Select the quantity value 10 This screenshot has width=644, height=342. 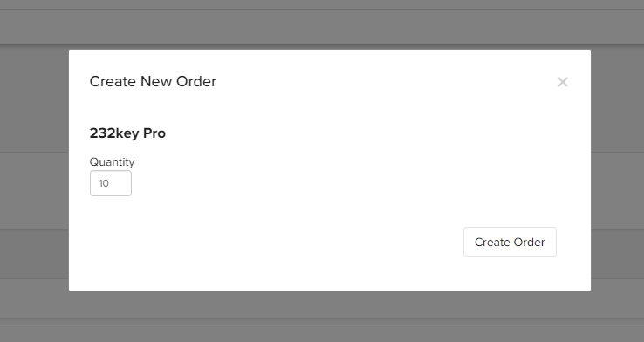[x=104, y=183]
